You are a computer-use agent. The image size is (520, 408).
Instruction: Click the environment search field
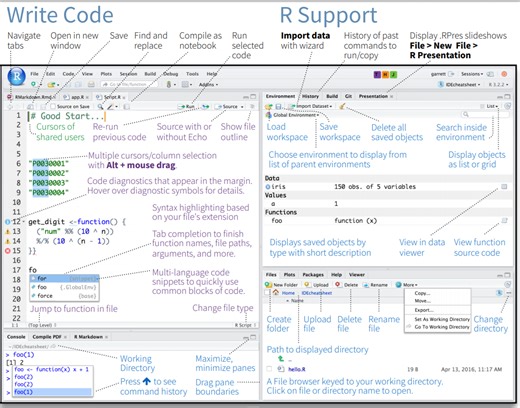[485, 115]
